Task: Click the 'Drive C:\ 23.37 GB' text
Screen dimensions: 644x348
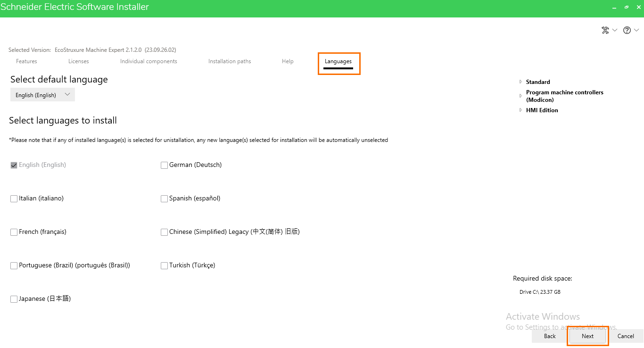Action: (x=540, y=292)
